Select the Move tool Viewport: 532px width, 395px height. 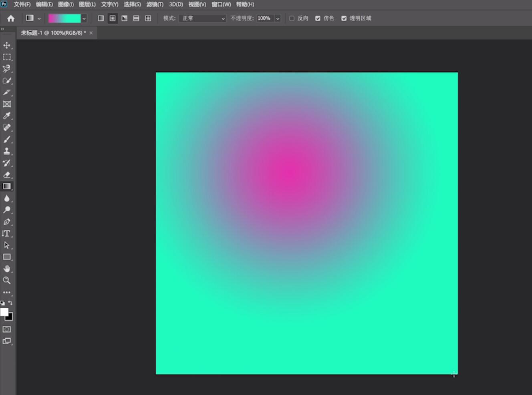click(x=7, y=45)
